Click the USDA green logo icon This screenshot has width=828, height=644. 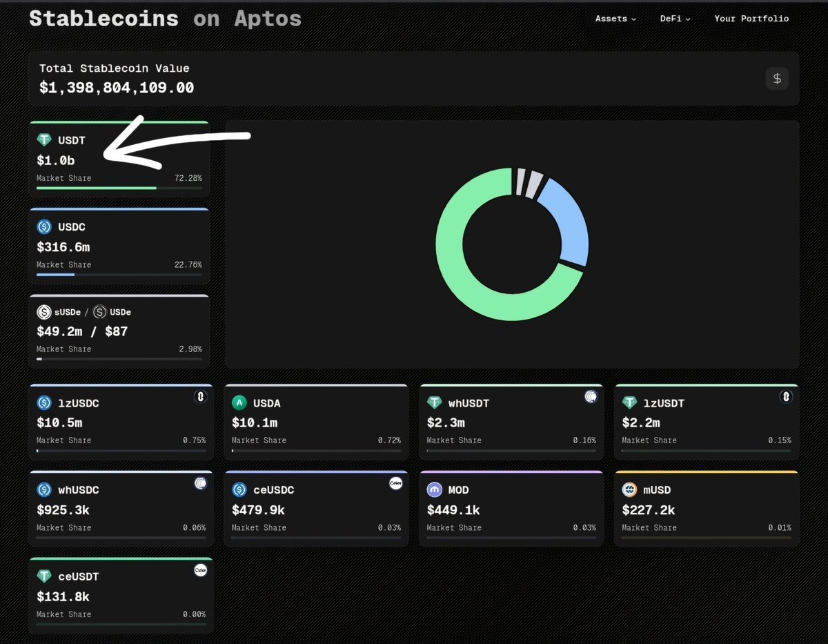point(239,402)
